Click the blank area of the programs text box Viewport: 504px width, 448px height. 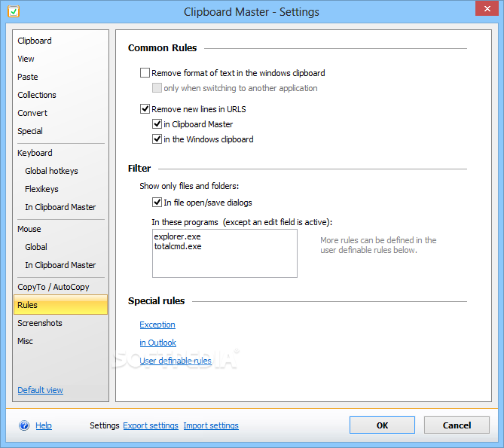pyautogui.click(x=225, y=264)
